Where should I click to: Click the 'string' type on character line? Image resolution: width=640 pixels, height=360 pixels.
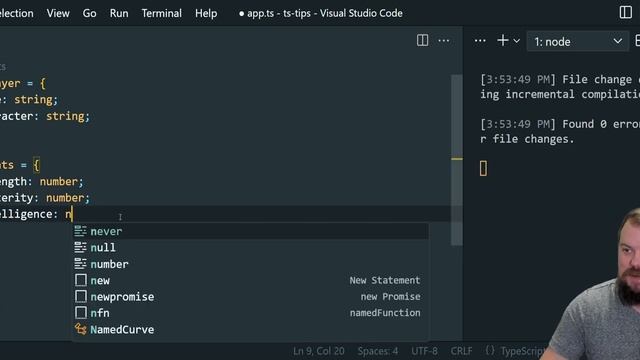pos(65,116)
